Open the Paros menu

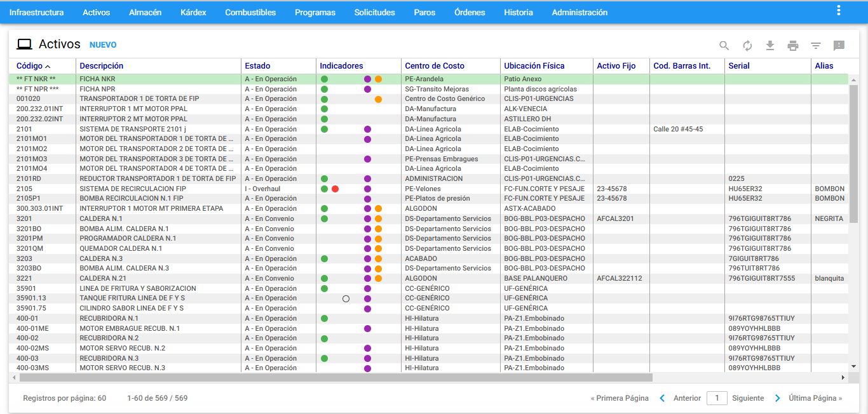(424, 12)
